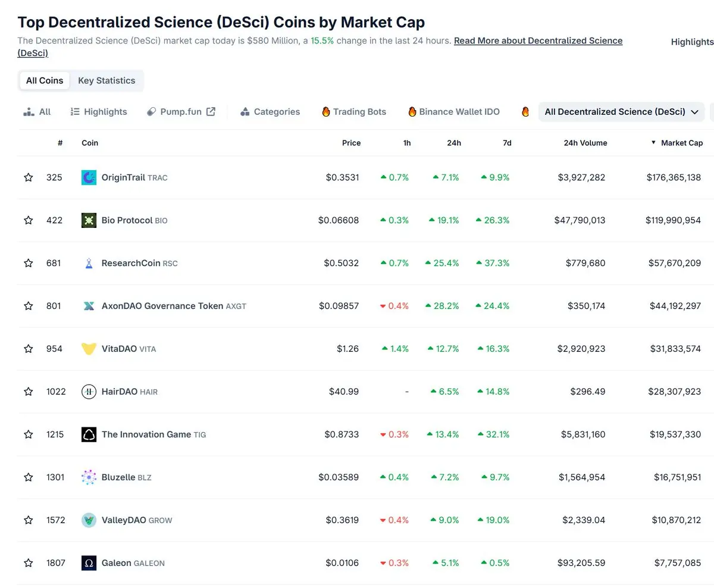Favorite OriginTrail with its star icon
714x588 pixels.
[28, 177]
